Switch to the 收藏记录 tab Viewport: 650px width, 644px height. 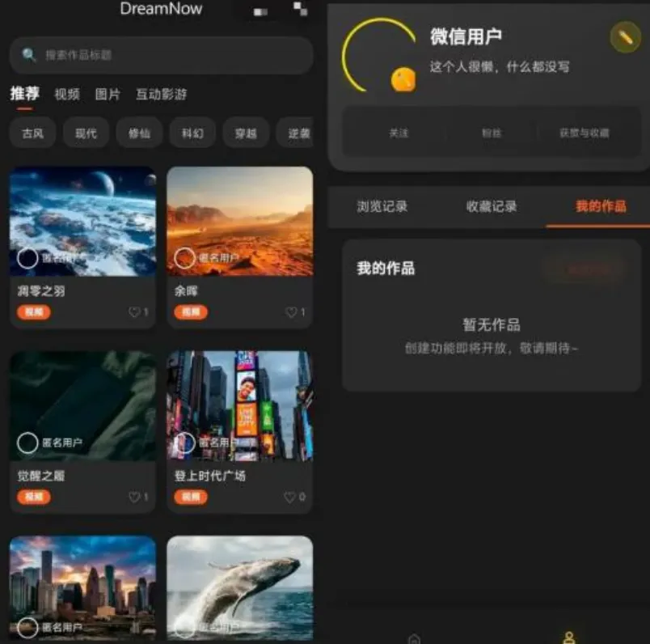coord(492,206)
